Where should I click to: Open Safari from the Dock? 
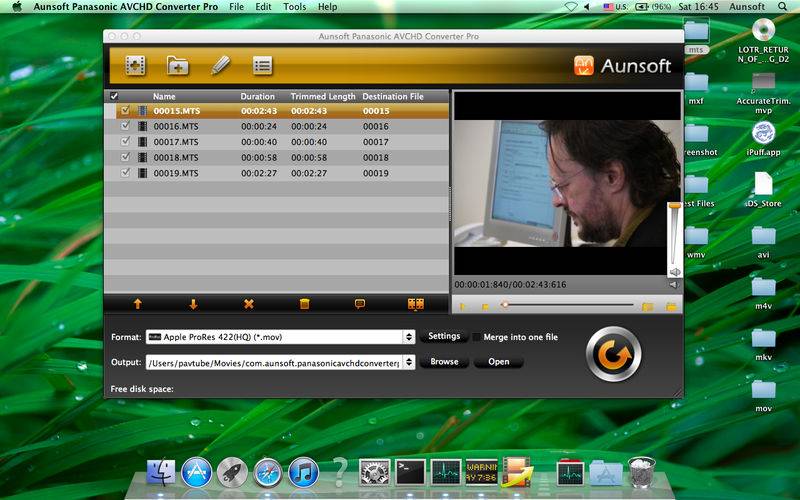pos(268,472)
